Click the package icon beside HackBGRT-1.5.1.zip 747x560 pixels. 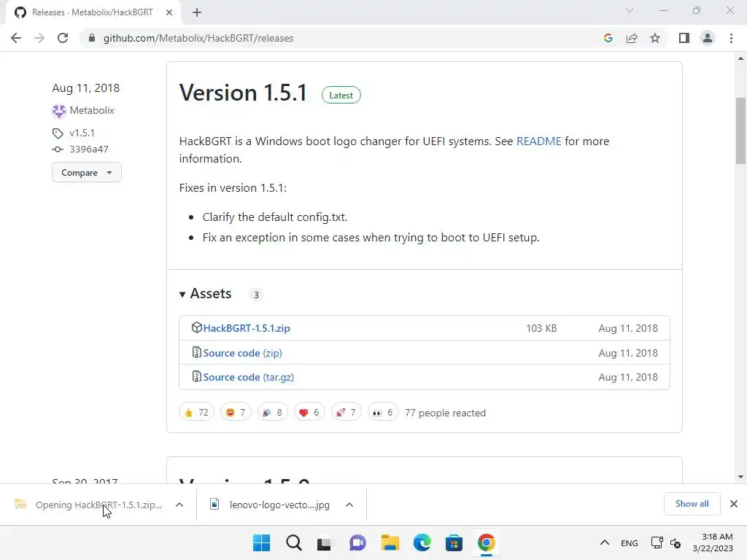click(x=196, y=327)
